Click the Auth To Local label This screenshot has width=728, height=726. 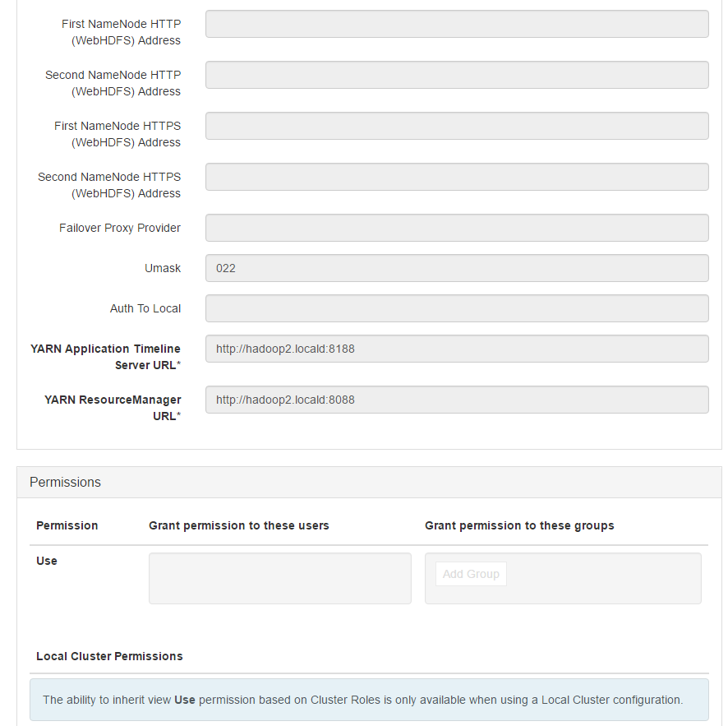[x=145, y=308]
